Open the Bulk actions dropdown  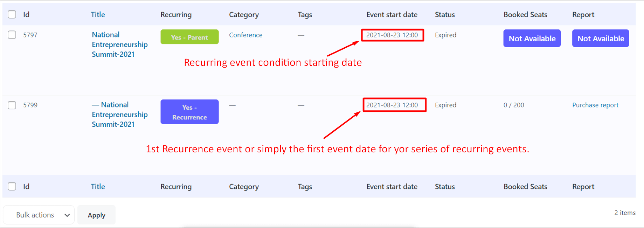[39, 215]
